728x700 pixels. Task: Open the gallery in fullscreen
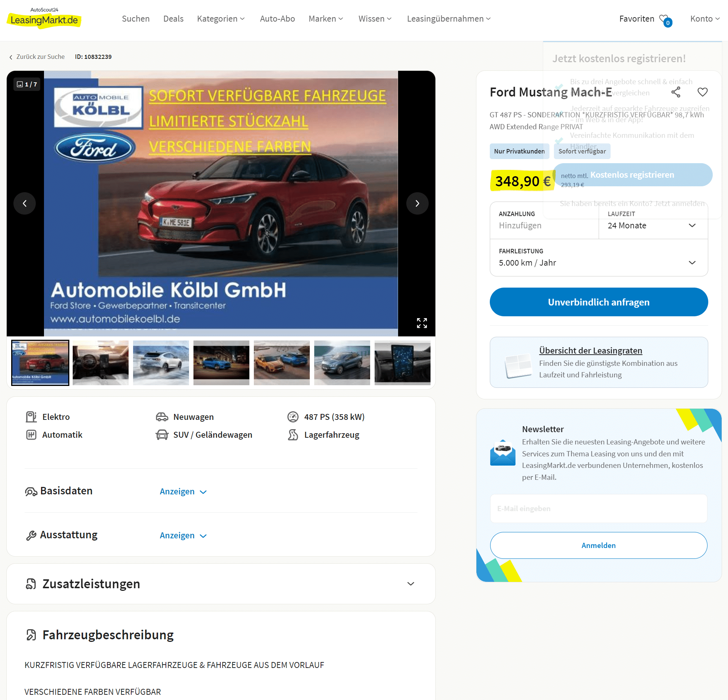(x=422, y=323)
